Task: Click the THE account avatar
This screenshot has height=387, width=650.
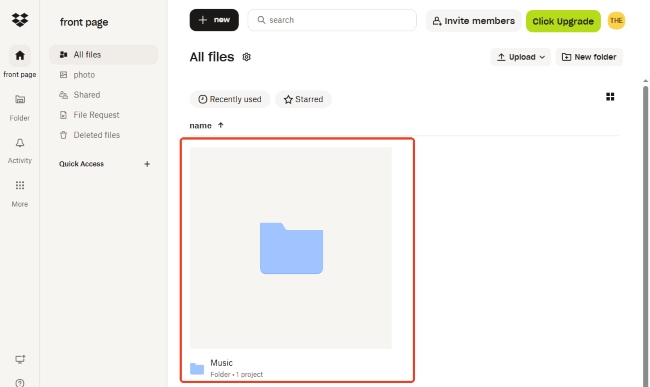Action: [x=616, y=21]
